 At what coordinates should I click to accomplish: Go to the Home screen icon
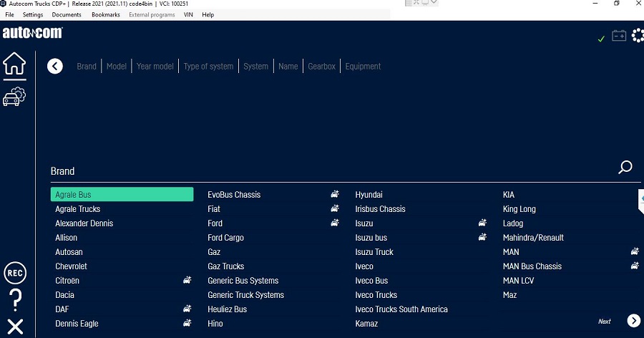[14, 64]
